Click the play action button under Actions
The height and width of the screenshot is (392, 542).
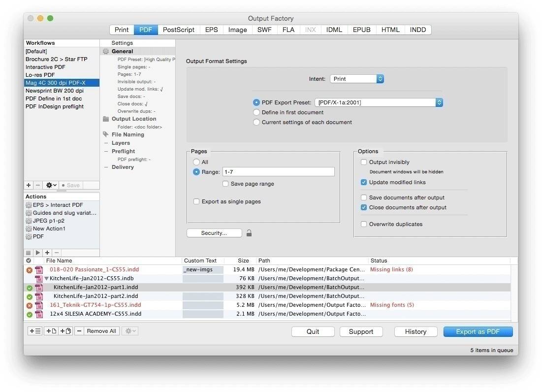point(38,253)
